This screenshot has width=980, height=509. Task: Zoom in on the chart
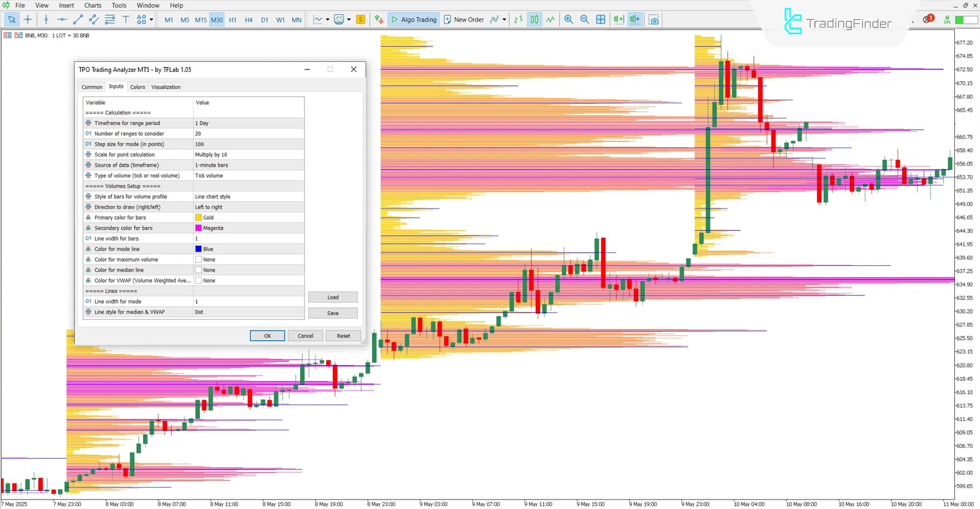568,19
